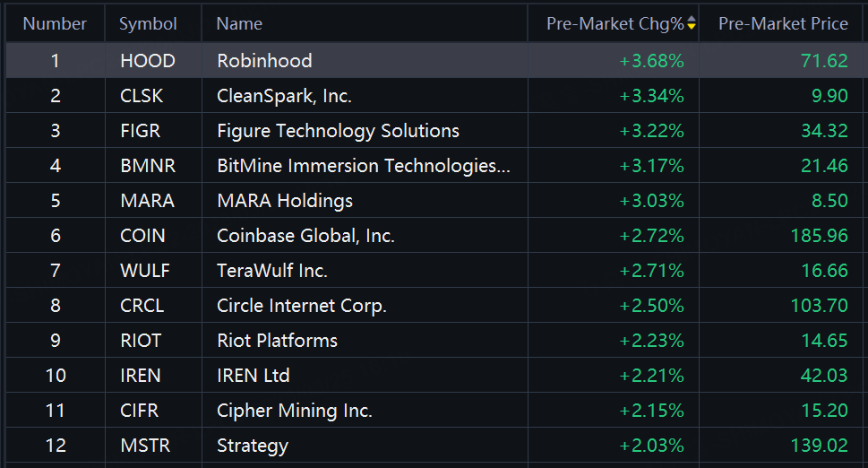This screenshot has width=868, height=468.
Task: Click the MSTR ticker symbol
Action: (x=145, y=446)
